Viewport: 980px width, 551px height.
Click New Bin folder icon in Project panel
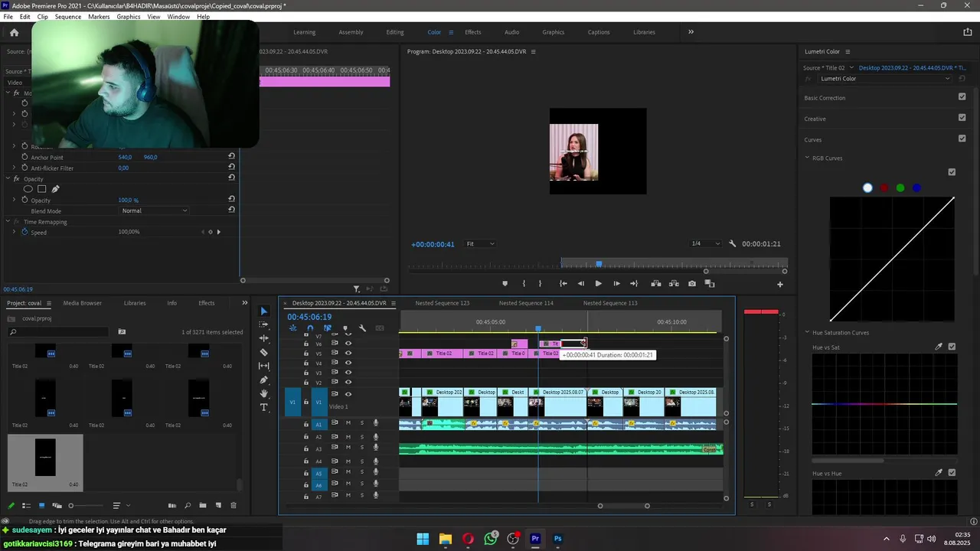(x=203, y=505)
